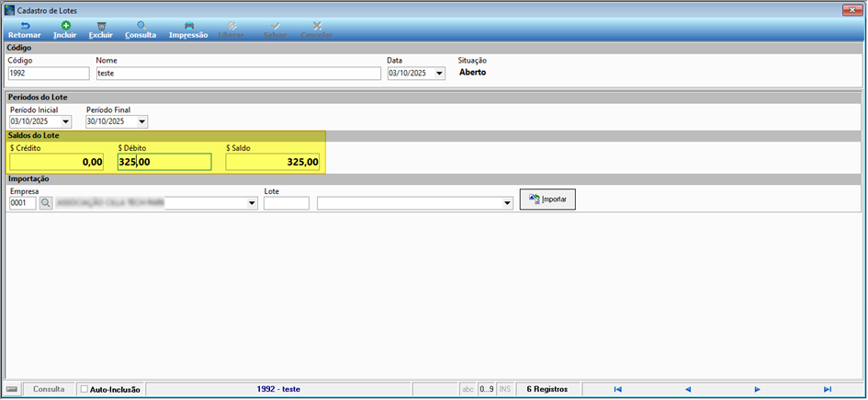
Task: Open the Empresa name dropdown
Action: [x=253, y=204]
